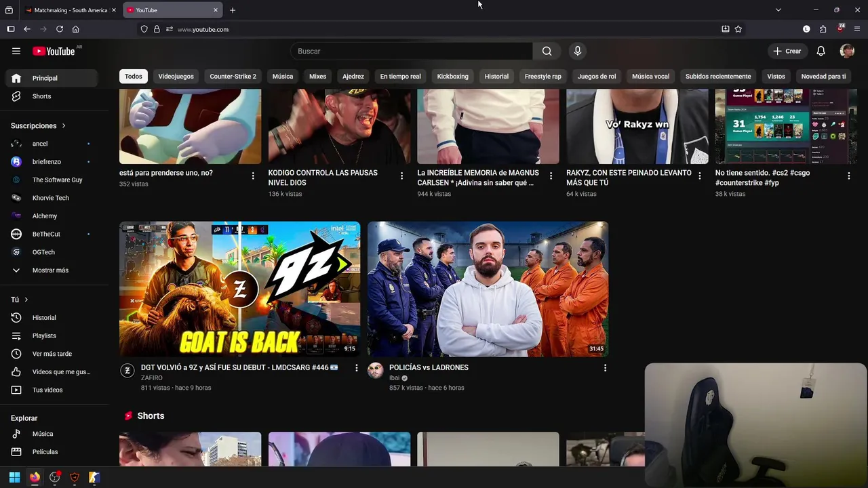The height and width of the screenshot is (488, 868).
Task: Select the Todos filter chip
Action: [134, 77]
